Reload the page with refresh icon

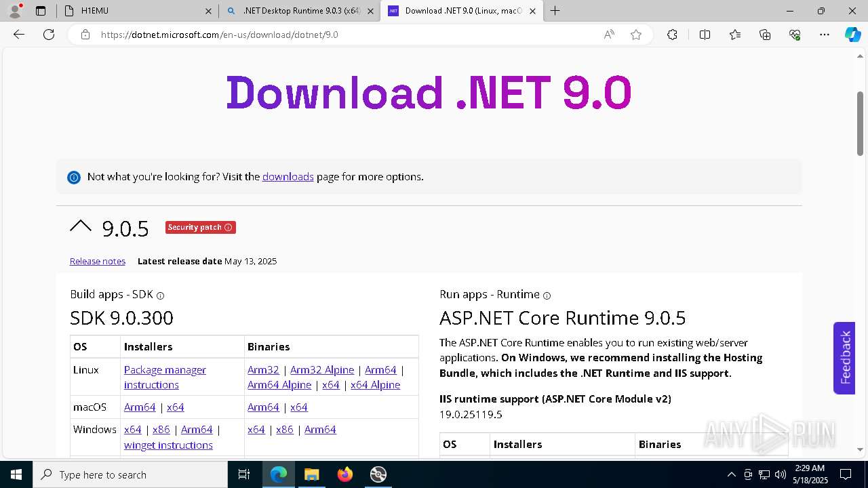click(x=49, y=35)
